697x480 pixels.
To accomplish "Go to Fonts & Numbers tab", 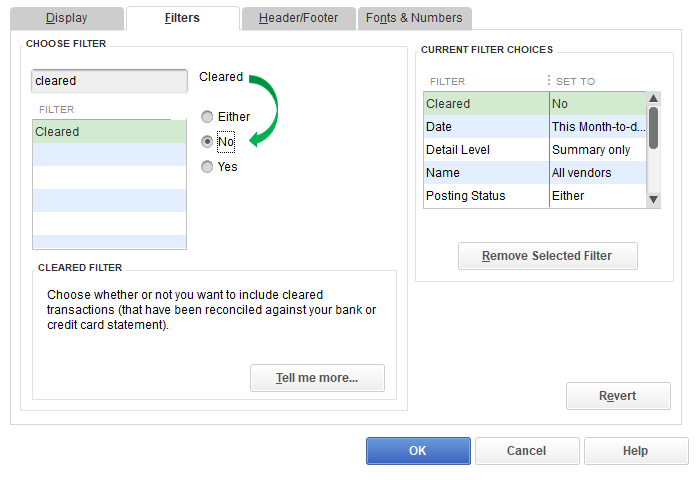I will [414, 18].
